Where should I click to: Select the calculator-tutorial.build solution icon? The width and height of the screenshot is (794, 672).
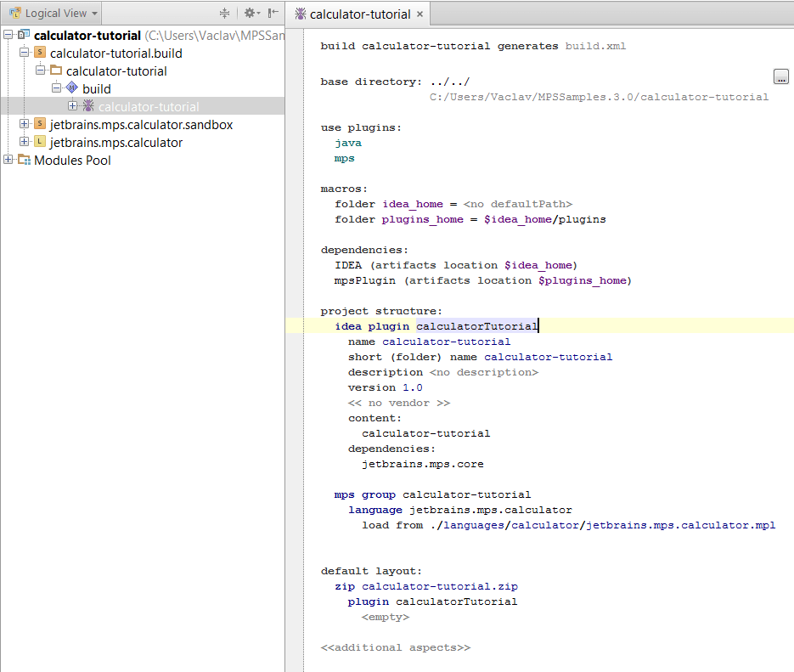[39, 53]
